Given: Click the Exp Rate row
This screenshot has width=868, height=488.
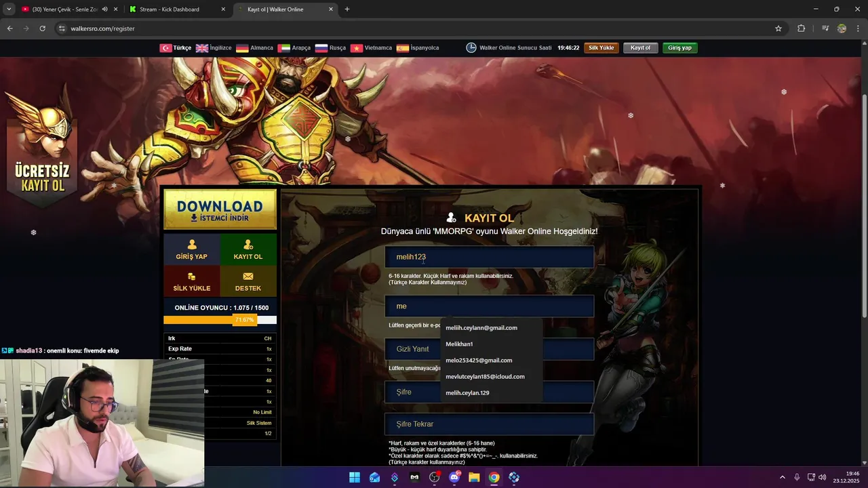Looking at the screenshot, I should pos(220,349).
